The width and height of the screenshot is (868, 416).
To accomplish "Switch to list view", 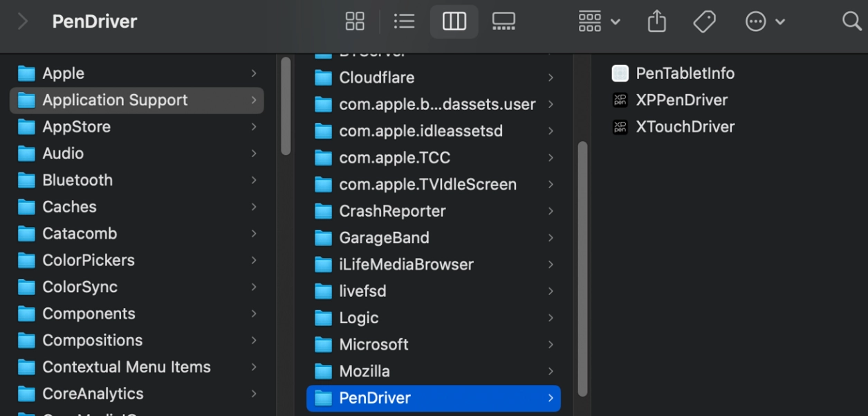I will [x=404, y=21].
